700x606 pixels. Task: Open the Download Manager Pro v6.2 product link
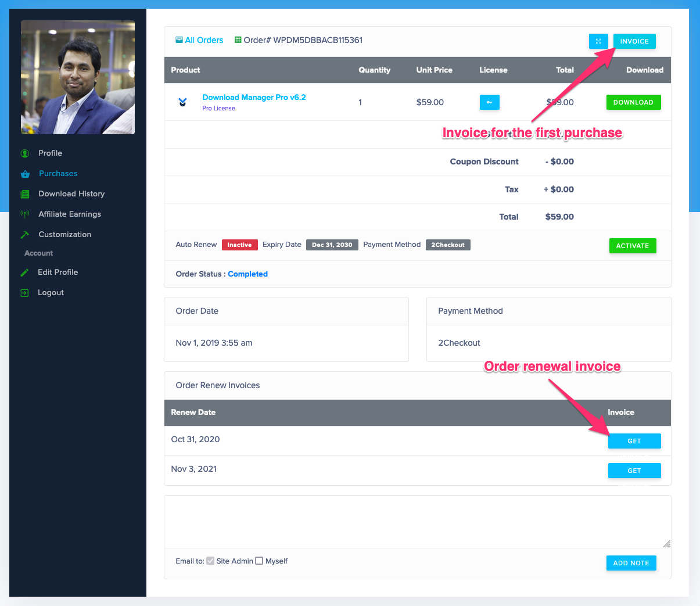254,97
